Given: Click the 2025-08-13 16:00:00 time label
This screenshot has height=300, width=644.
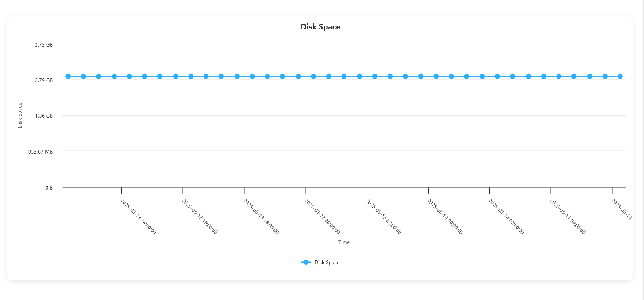Looking at the screenshot, I should [199, 216].
